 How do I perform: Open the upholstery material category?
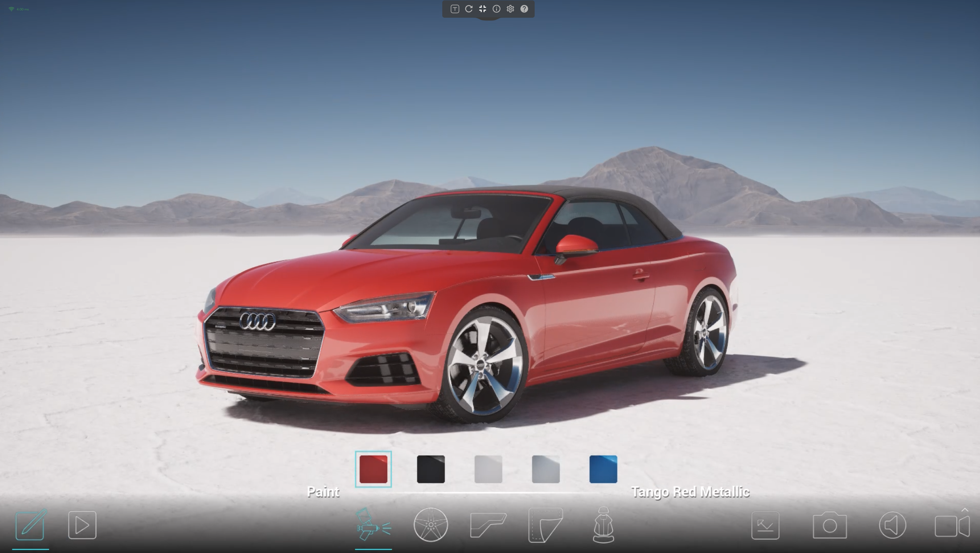(x=545, y=525)
